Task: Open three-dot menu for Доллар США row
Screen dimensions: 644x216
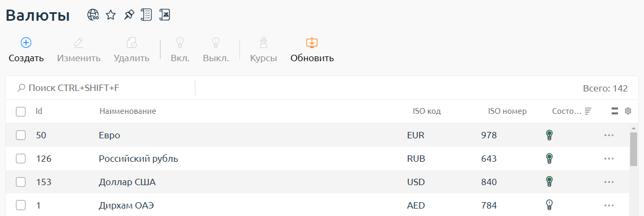Action: click(608, 182)
